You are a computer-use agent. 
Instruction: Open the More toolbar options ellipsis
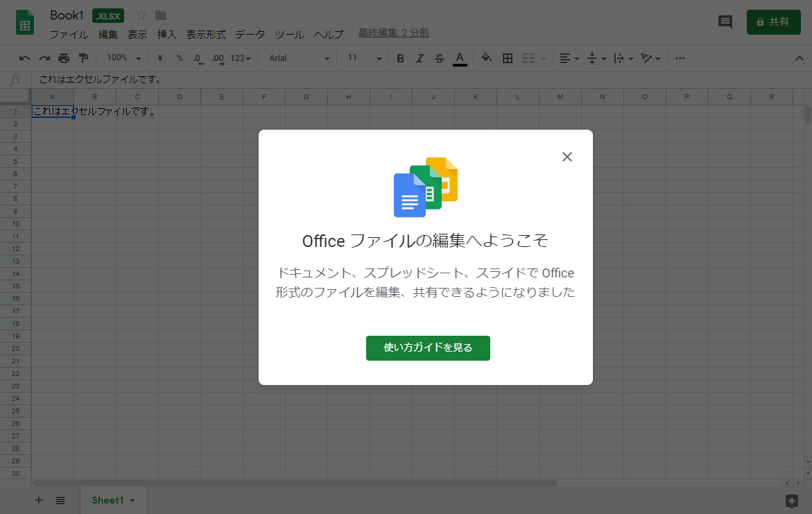point(680,58)
